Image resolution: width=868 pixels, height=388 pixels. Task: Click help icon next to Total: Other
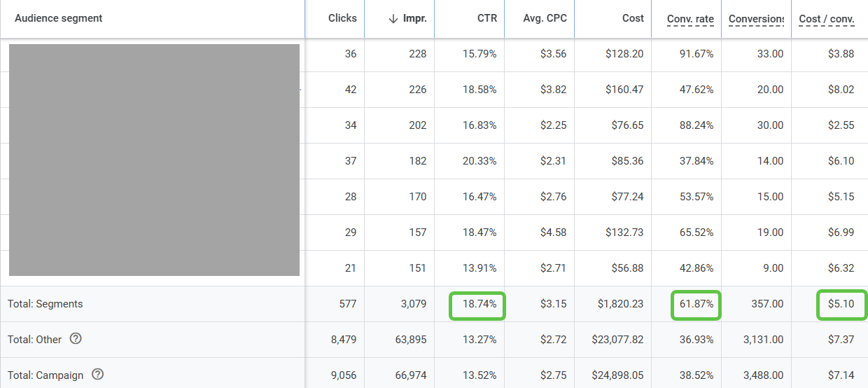click(x=76, y=339)
